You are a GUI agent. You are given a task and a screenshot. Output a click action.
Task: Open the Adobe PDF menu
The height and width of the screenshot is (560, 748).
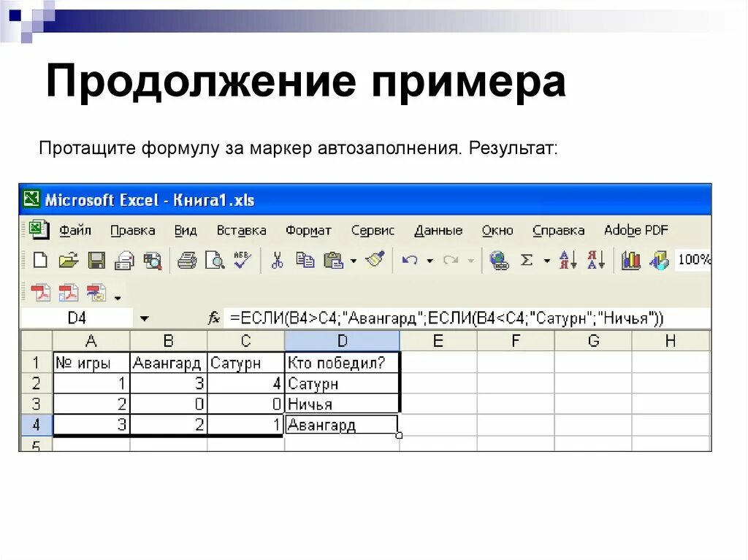tap(636, 231)
